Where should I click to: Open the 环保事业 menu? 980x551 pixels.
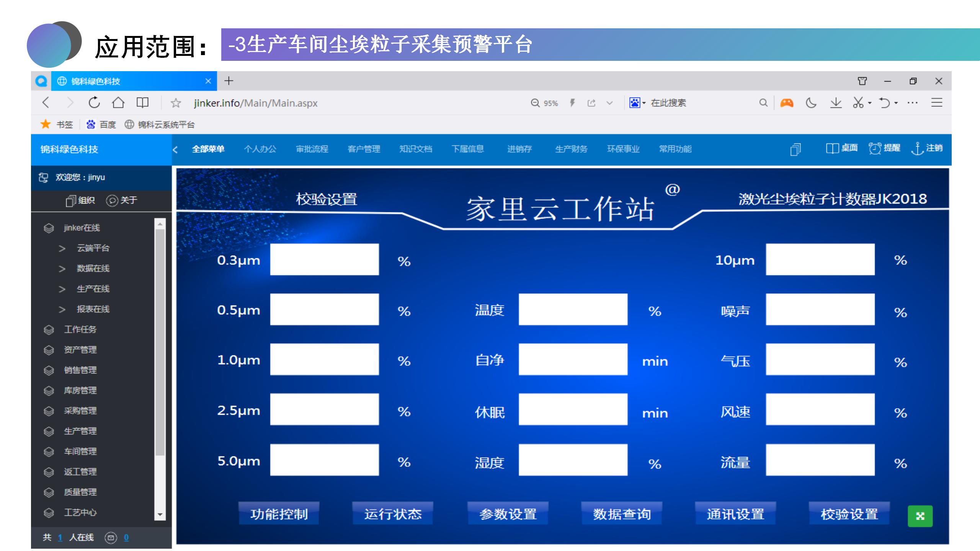pos(623,149)
